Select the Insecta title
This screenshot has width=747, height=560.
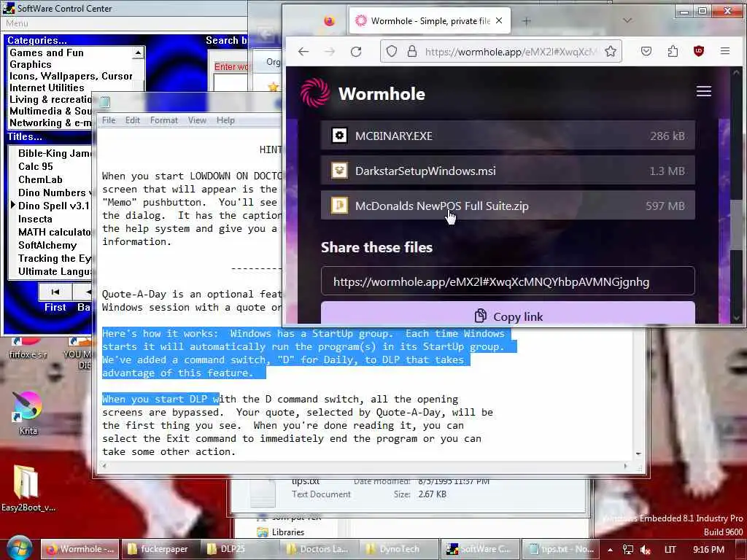coord(35,219)
